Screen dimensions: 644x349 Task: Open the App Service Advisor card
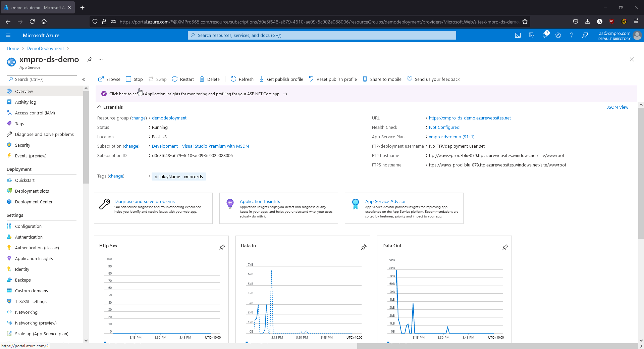(404, 208)
